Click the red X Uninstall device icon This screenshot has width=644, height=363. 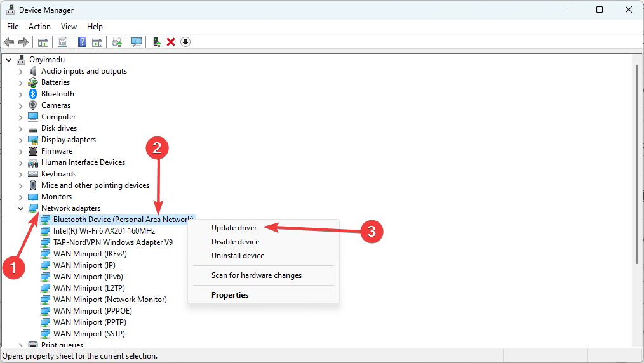[x=171, y=42]
